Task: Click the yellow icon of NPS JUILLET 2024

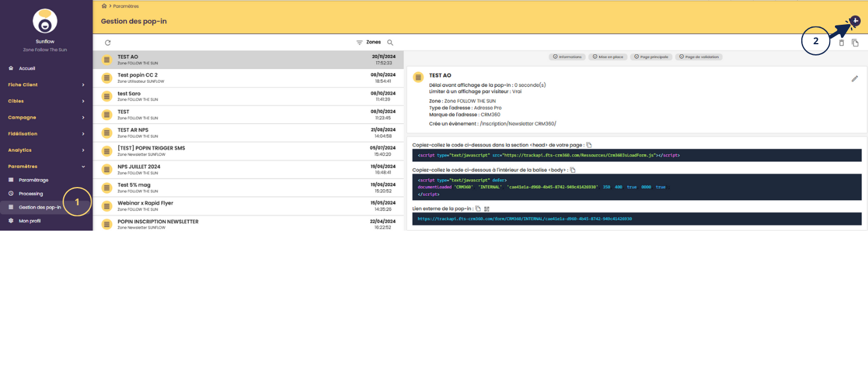Action: [x=107, y=169]
